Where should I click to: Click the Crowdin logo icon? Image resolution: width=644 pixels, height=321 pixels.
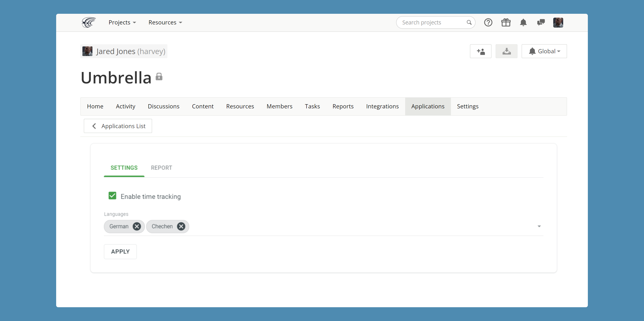pos(89,22)
